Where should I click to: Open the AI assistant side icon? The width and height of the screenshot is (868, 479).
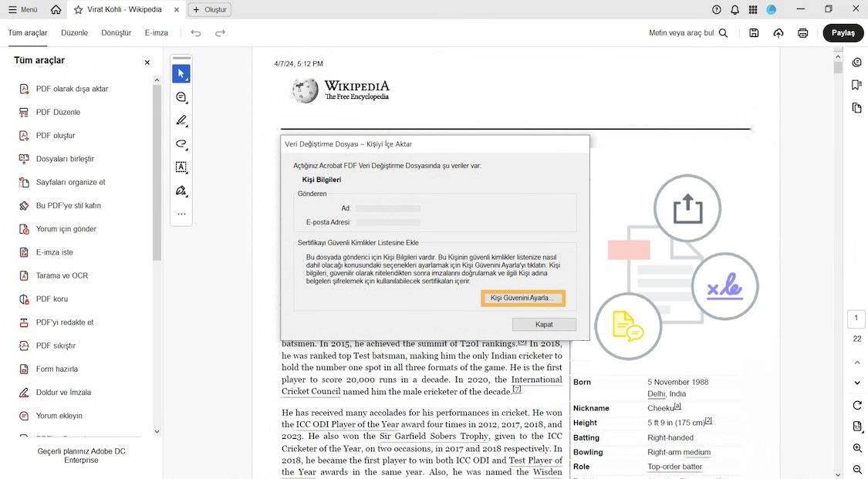[856, 62]
